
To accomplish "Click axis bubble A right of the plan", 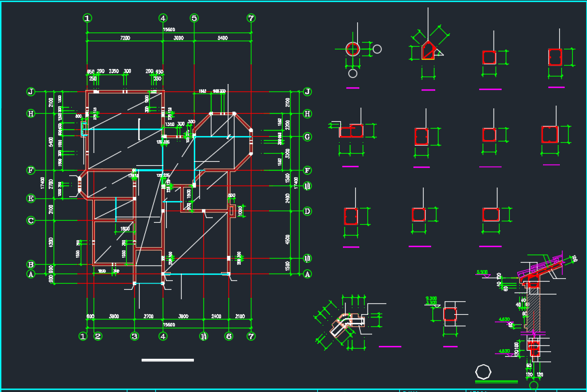I will point(307,274).
